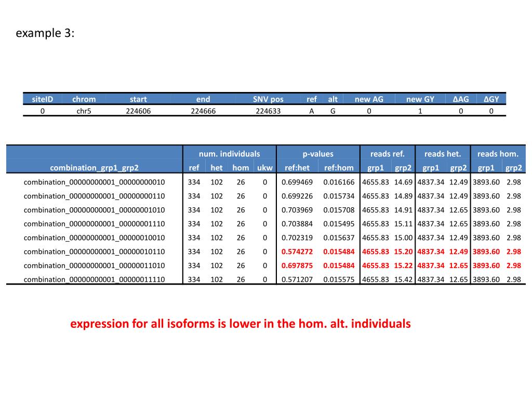Screen dimensions: 532x399
Task: Click the end value 224666
Action: [203, 111]
